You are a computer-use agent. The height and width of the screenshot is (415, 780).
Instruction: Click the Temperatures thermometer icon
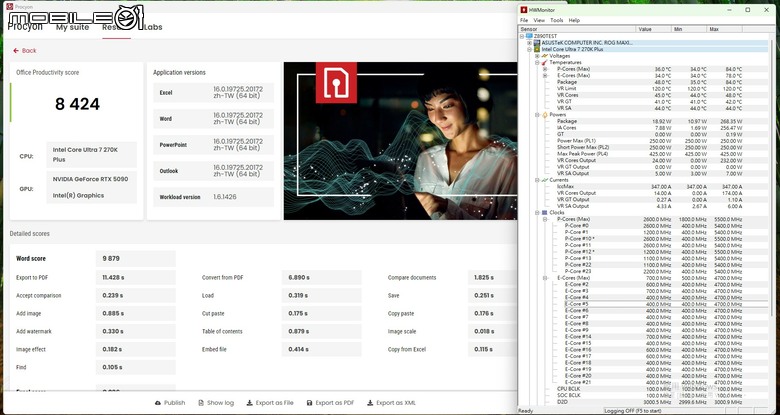[x=545, y=63]
